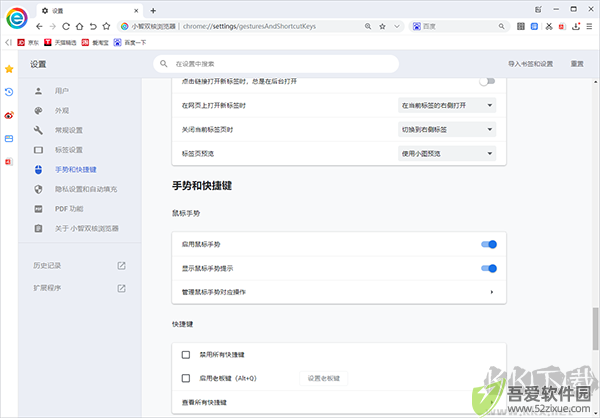600x418 pixels.
Task: Click the 设置老板键 button
Action: [x=323, y=378]
